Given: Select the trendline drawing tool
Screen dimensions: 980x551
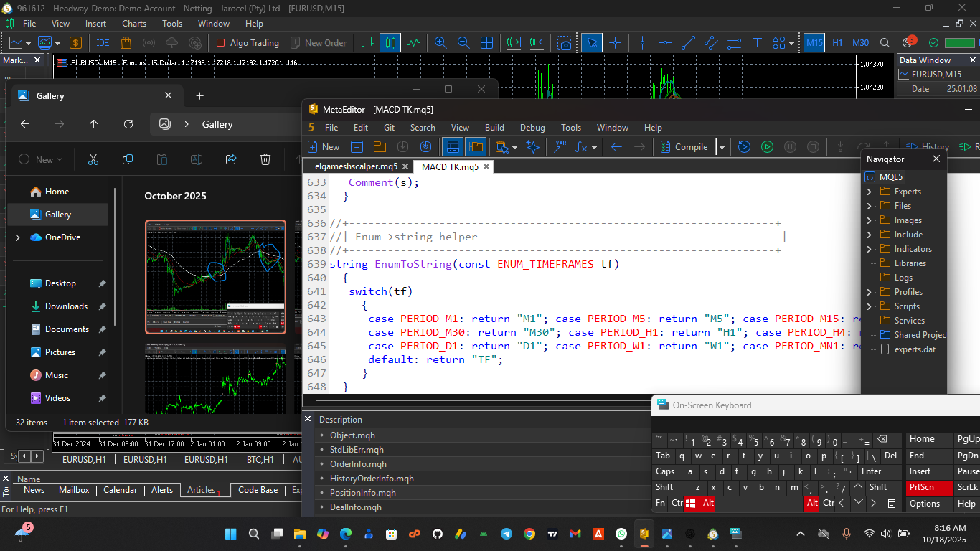Looking at the screenshot, I should click(688, 43).
